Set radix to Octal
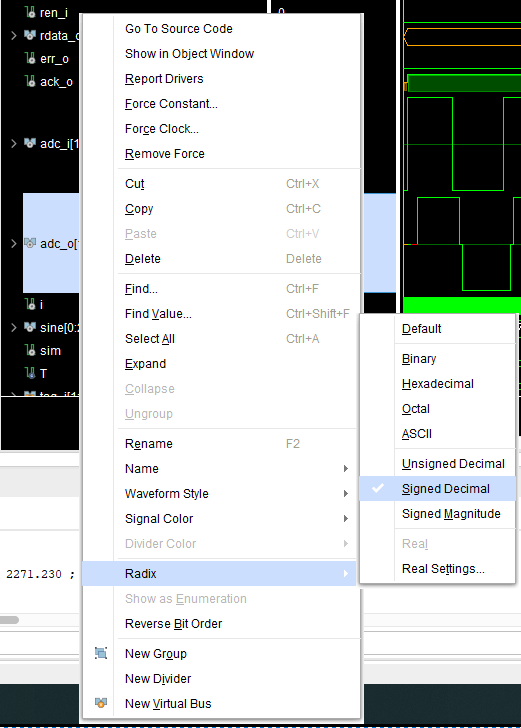This screenshot has height=728, width=521. pyautogui.click(x=437, y=409)
